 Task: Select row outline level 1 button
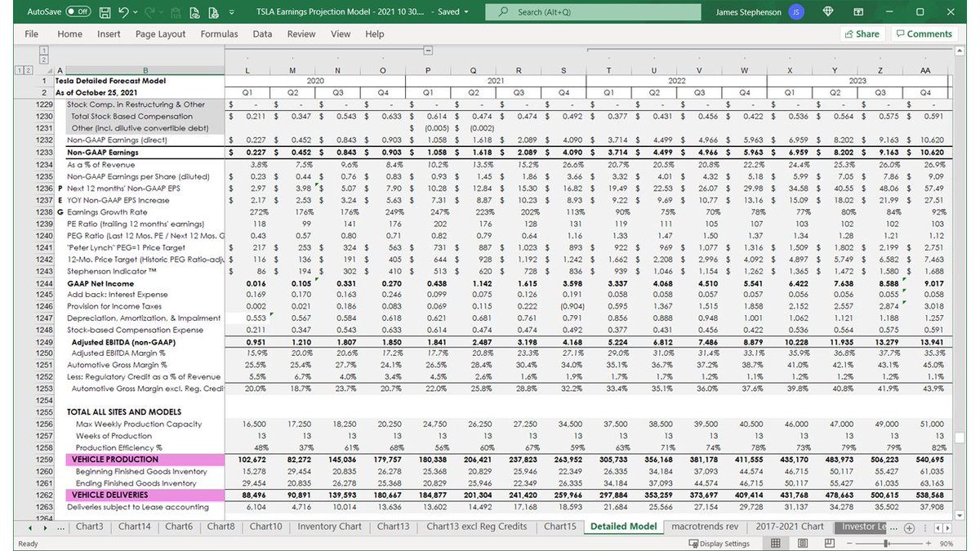tap(19, 71)
